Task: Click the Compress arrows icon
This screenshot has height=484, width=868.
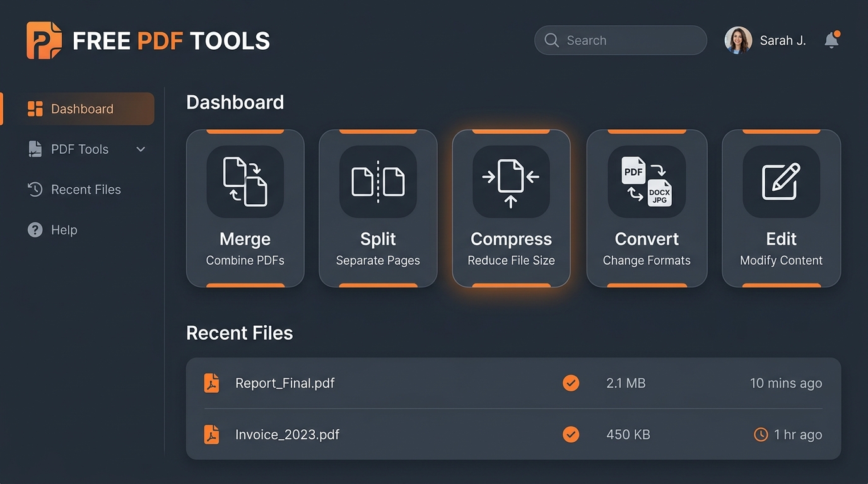Action: pyautogui.click(x=511, y=183)
